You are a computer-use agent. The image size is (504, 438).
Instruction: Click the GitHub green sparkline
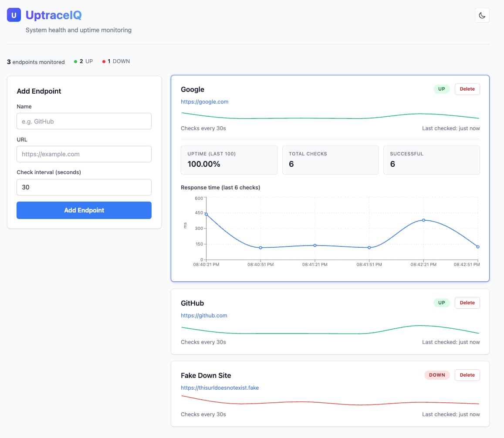pos(330,330)
